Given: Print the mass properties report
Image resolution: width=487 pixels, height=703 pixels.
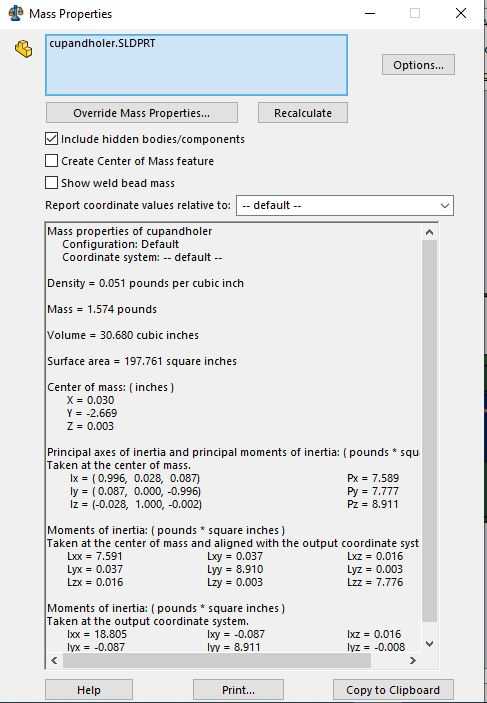Looking at the screenshot, I should point(238,690).
